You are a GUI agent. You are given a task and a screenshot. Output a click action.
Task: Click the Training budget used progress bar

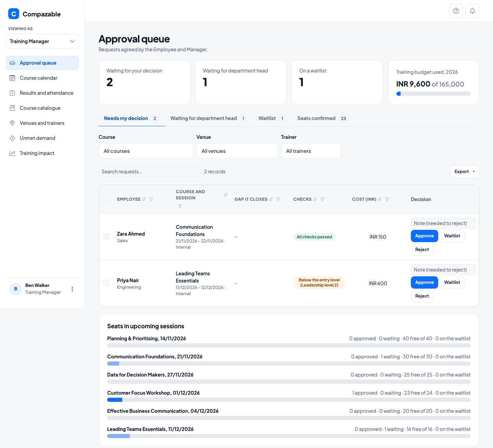click(433, 94)
